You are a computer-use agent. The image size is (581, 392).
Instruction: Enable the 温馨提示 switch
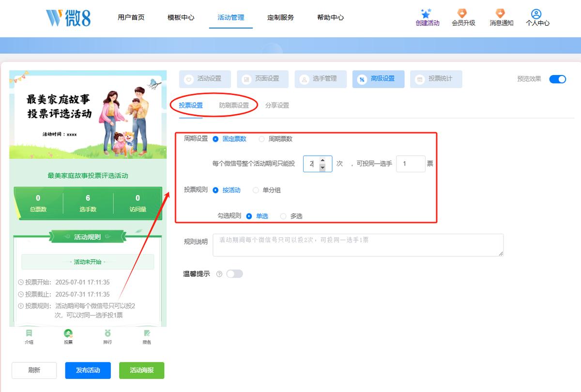point(234,274)
